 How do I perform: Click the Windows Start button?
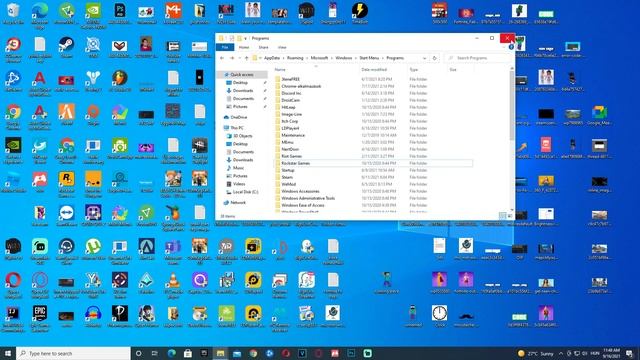(x=8, y=353)
